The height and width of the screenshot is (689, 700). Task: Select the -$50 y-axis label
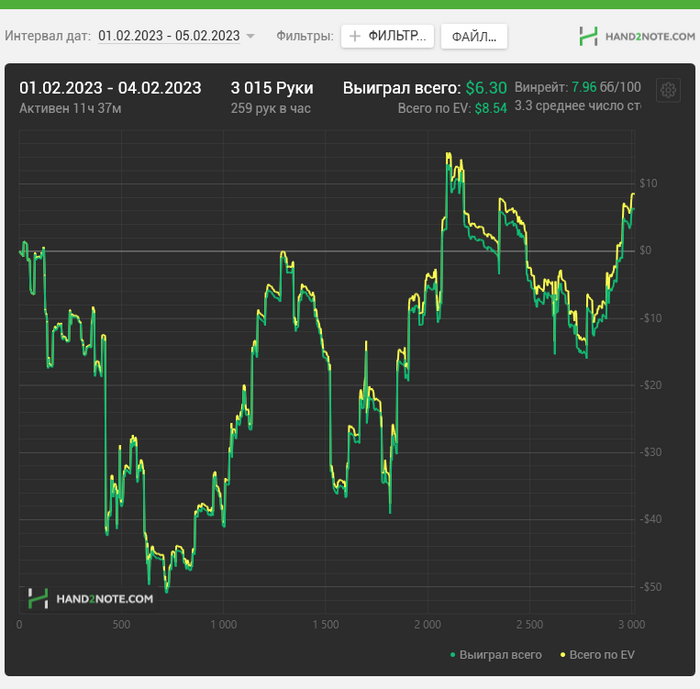(x=650, y=587)
